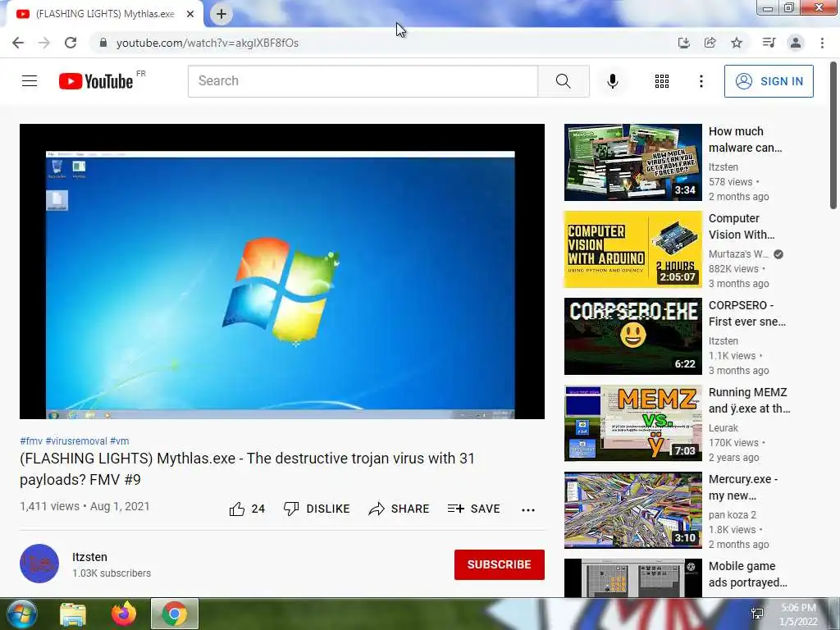Open the "CORPSERO - First ever sne…" title
840x630 pixels.
click(x=747, y=313)
